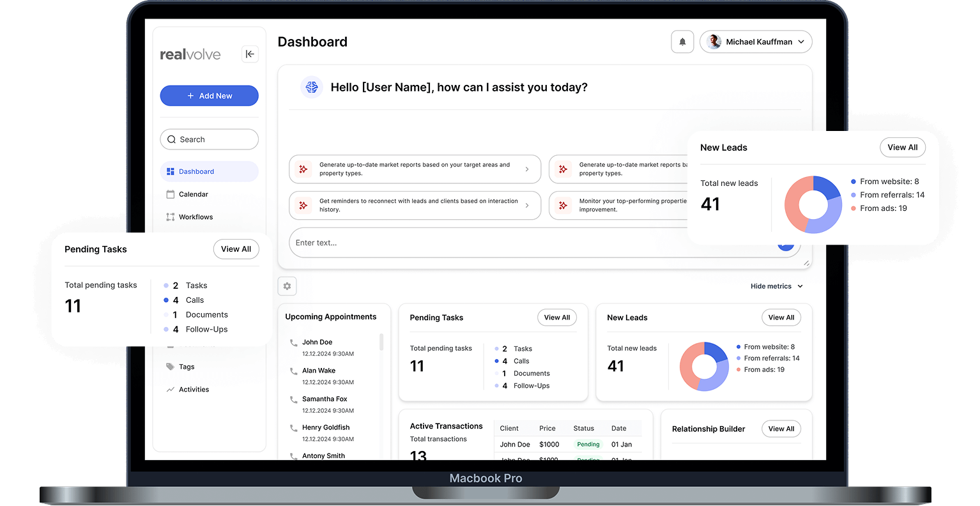The image size is (980, 506).
Task: View All new leads
Action: (903, 147)
